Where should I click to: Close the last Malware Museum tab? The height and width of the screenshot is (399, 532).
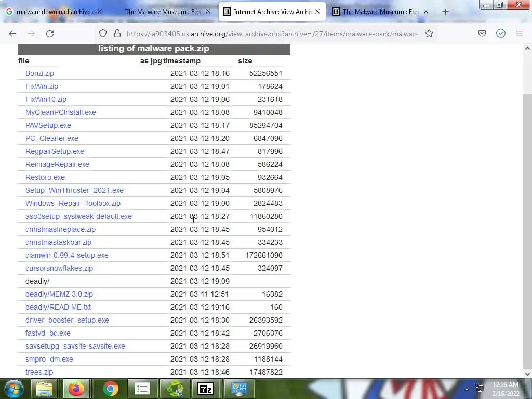coord(426,12)
